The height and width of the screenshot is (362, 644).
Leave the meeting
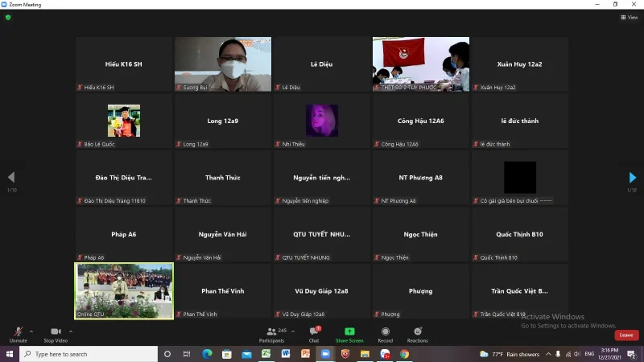pos(626,335)
